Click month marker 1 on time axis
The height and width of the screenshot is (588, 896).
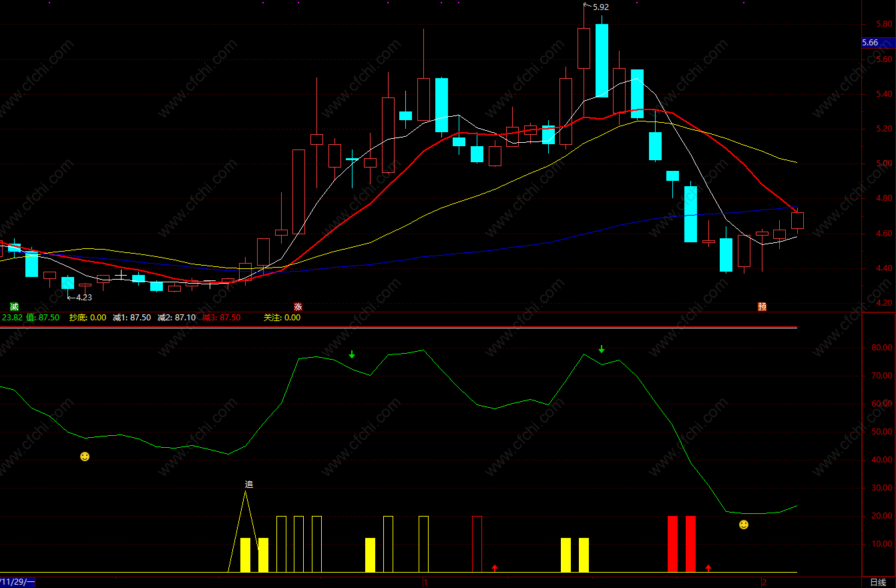425,582
